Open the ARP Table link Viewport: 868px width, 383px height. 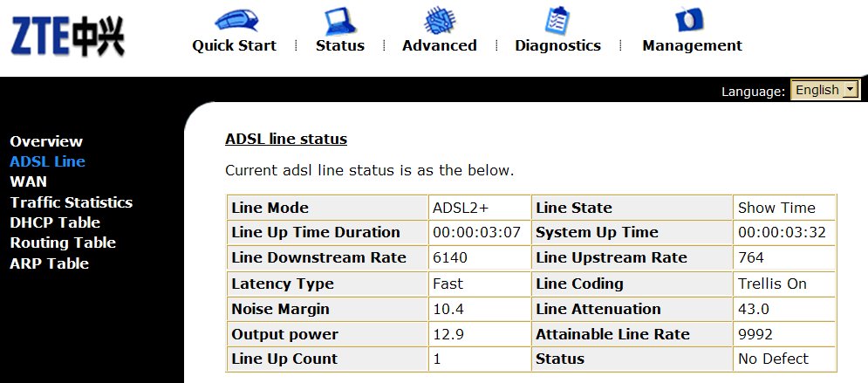[x=49, y=263]
